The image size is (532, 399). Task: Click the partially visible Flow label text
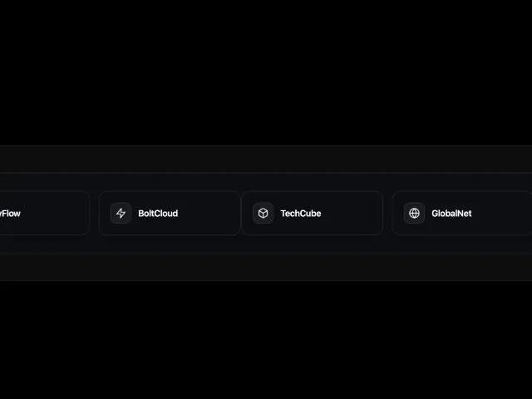click(10, 214)
